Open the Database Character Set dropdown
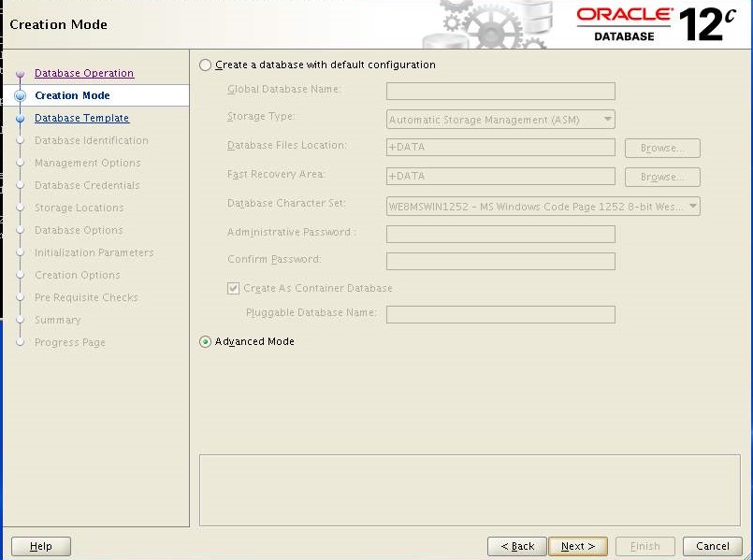The image size is (753, 560). click(543, 207)
